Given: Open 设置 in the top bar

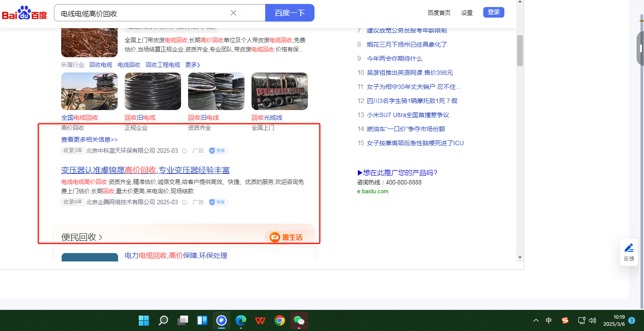Looking at the screenshot, I should pos(467,13).
